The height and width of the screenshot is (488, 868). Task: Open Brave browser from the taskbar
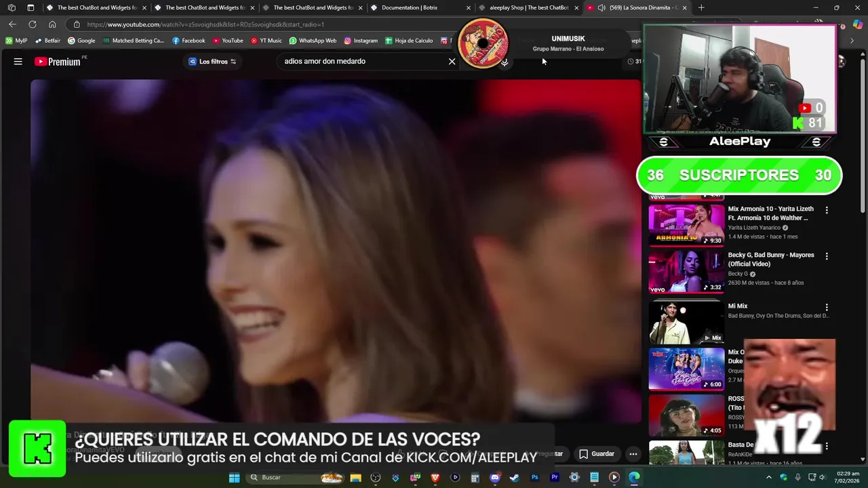point(435,477)
